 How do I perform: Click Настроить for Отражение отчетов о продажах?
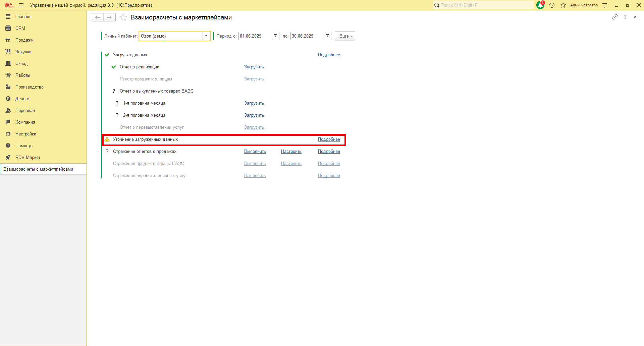point(291,152)
